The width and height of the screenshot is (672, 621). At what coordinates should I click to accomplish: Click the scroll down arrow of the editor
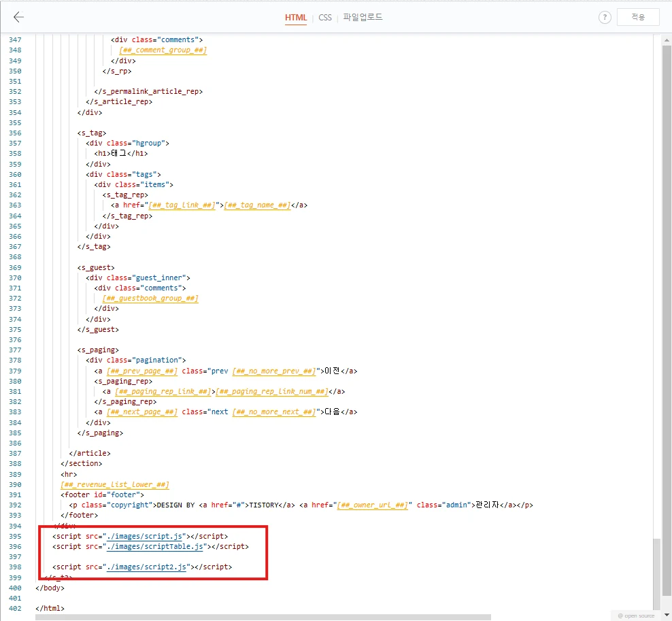coord(666,615)
